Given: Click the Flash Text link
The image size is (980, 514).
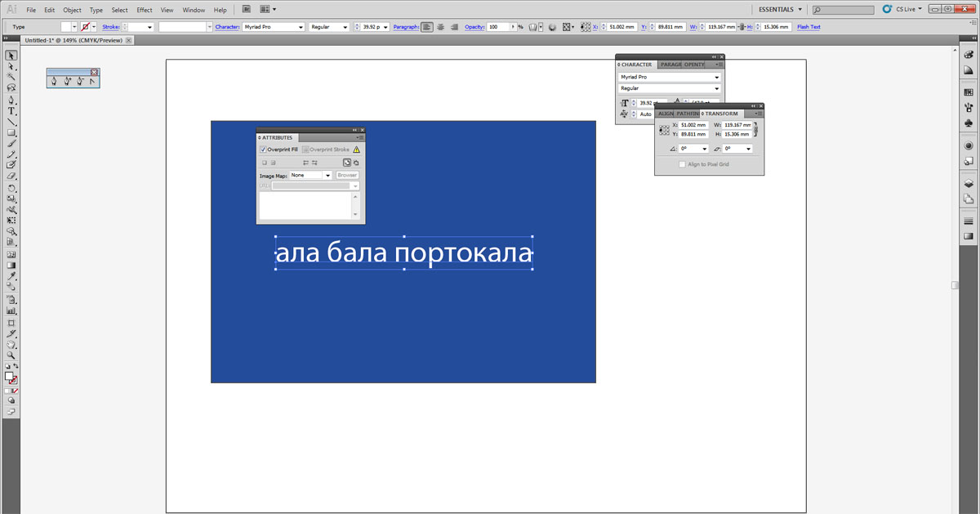Looking at the screenshot, I should tap(808, 27).
